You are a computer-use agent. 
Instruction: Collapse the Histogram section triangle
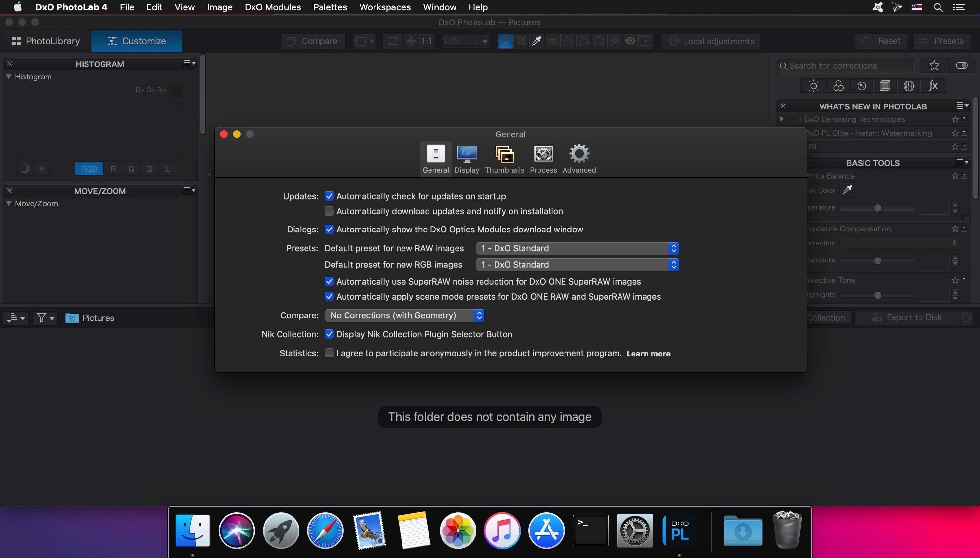click(x=8, y=76)
